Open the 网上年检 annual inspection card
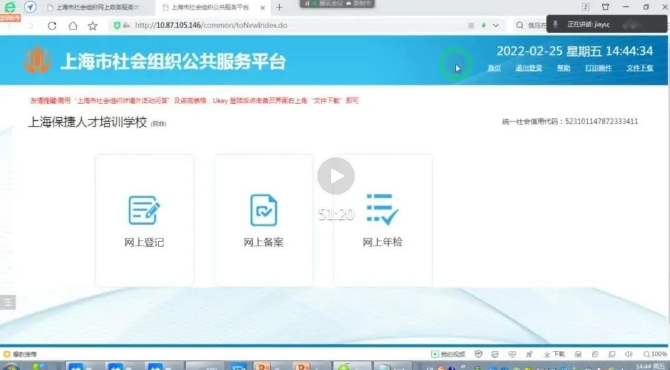The image size is (670, 370). pyautogui.click(x=383, y=220)
